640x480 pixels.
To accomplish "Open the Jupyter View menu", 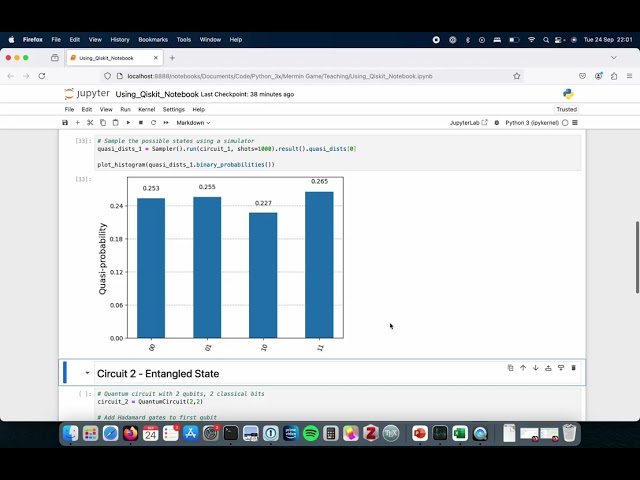I will coord(106,109).
